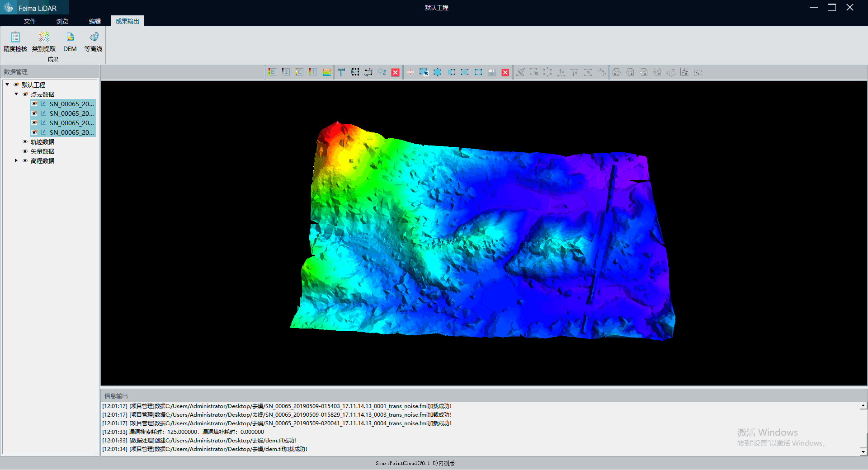Toggle visibility eye of 默认工程
This screenshot has width=868, height=470.
point(16,85)
